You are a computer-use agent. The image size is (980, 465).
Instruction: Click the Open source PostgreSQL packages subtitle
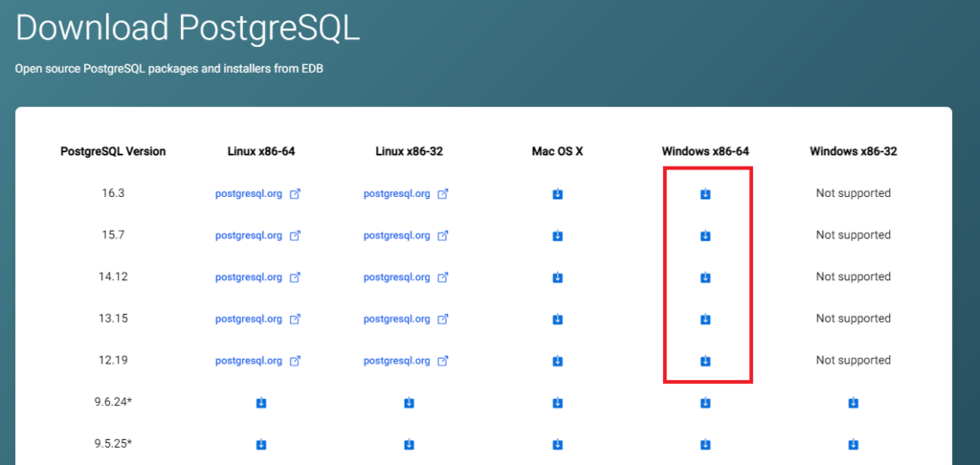(168, 68)
